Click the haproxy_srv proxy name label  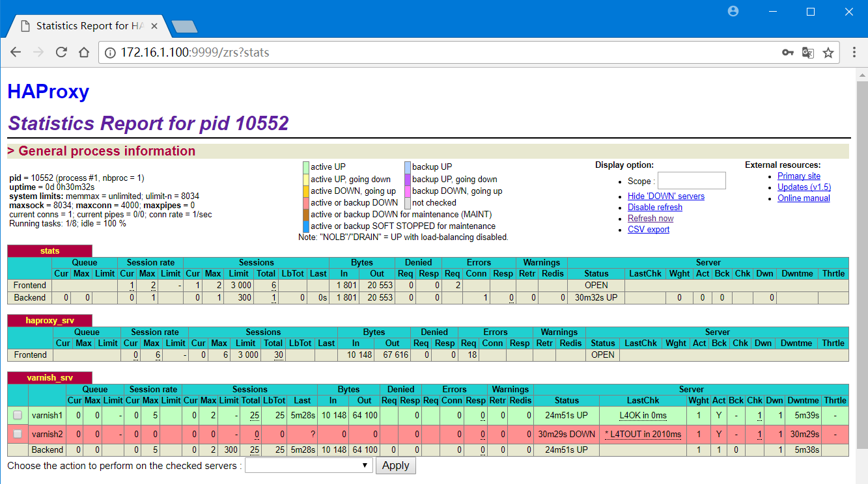click(49, 320)
